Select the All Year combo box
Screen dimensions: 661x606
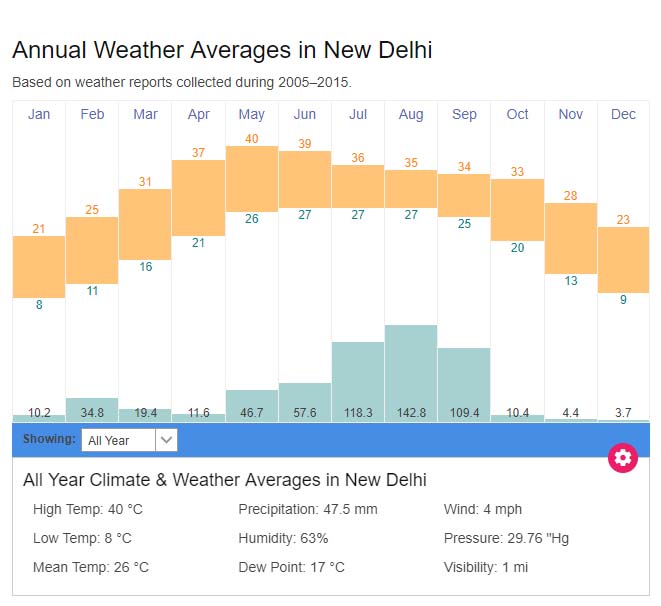[x=119, y=440]
